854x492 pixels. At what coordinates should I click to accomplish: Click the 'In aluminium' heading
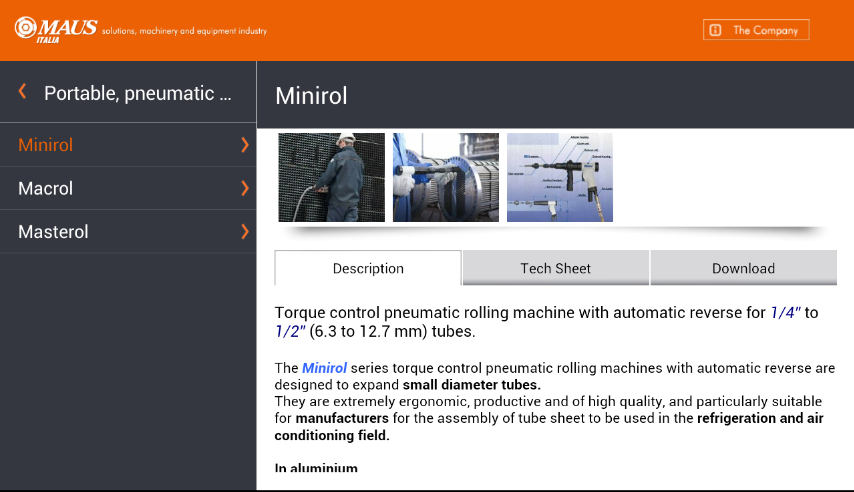coord(316,467)
